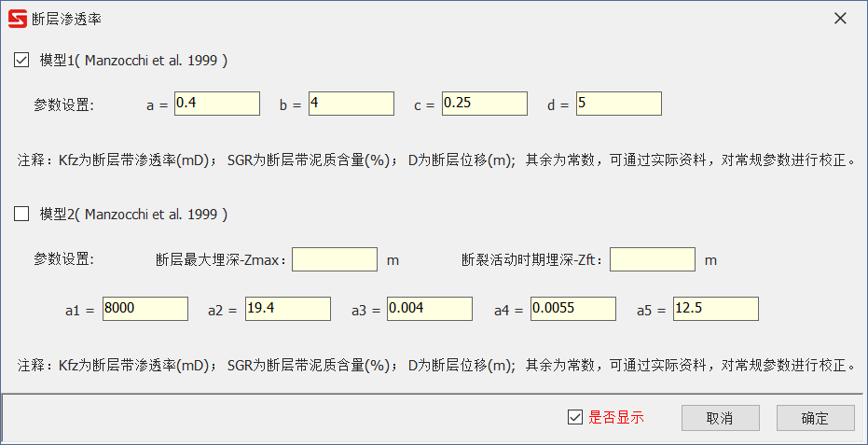Enable the 模型2 Manzocchi checkbox
The image size is (868, 445).
coord(21,214)
